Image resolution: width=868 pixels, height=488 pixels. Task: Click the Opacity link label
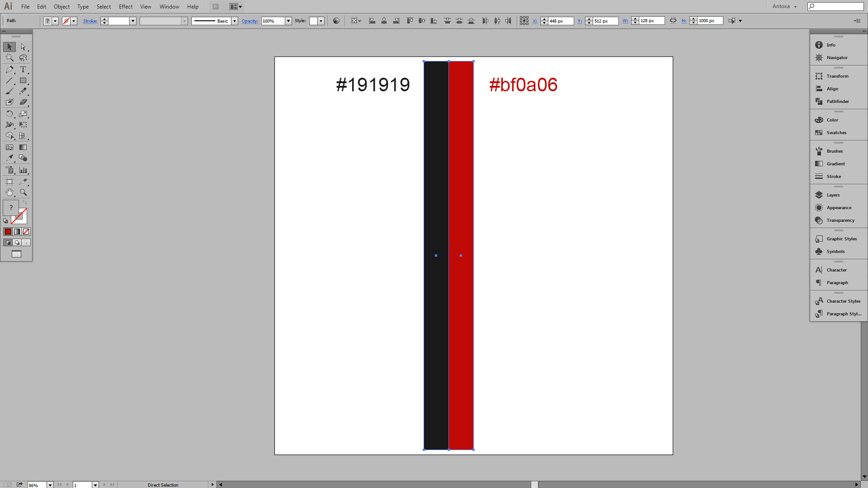click(x=250, y=21)
